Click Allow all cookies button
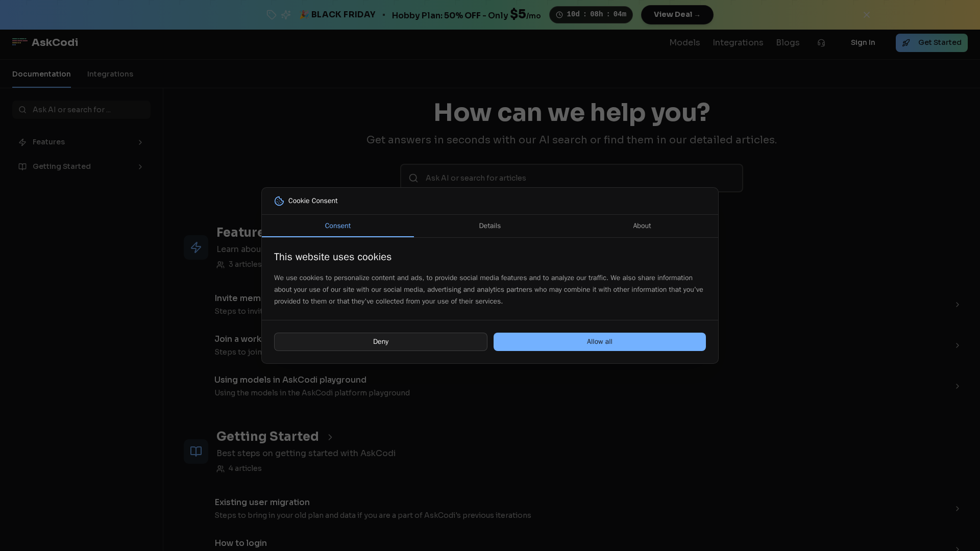The width and height of the screenshot is (980, 551). click(599, 342)
